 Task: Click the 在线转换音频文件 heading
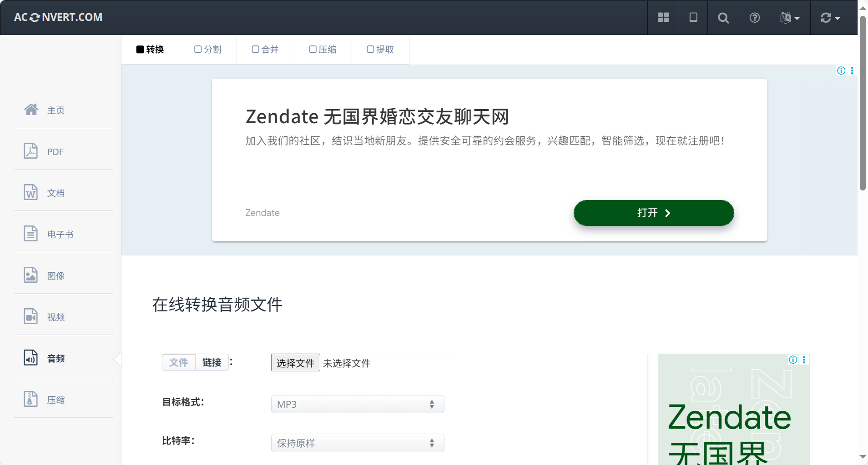pyautogui.click(x=217, y=305)
